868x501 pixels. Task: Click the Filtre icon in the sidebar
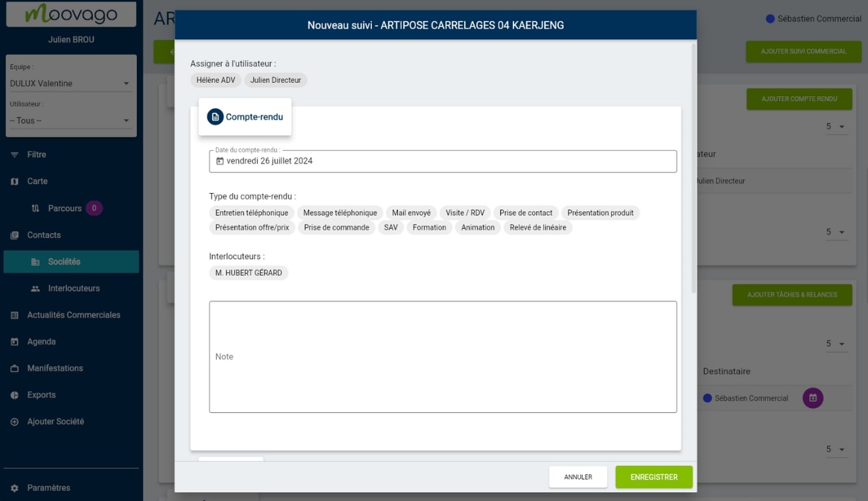[15, 155]
